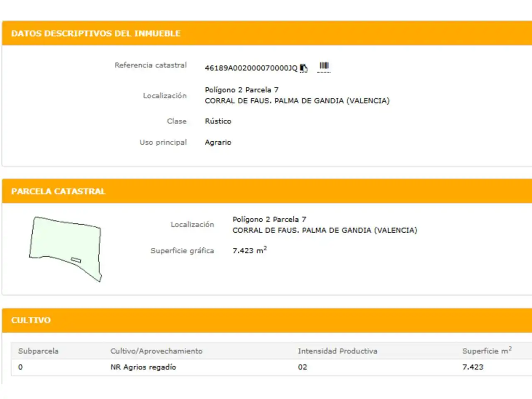Select the address line in Parcela catastral

tap(325, 230)
